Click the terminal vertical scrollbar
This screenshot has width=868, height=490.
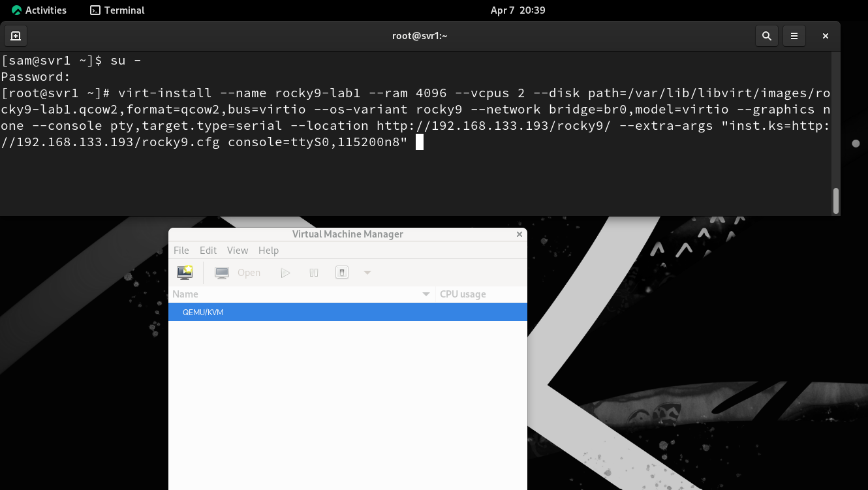tap(835, 200)
